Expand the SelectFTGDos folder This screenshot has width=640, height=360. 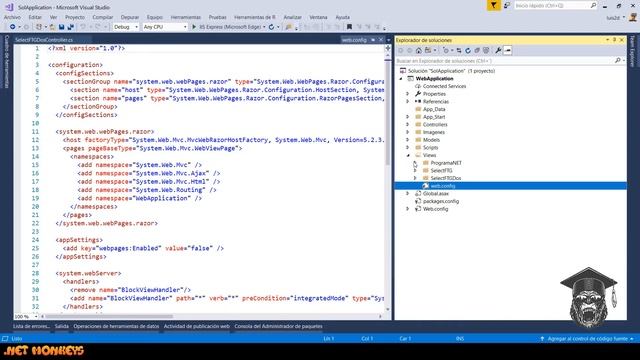[x=415, y=178]
